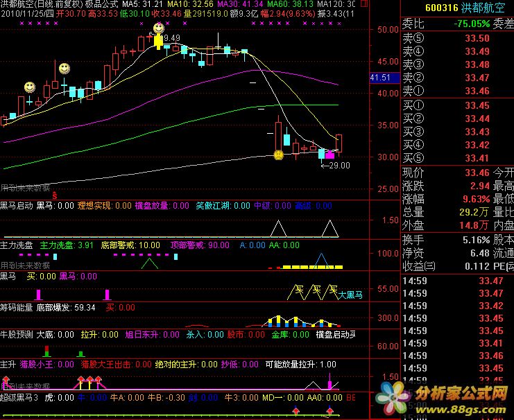Screen dimensions: 514x420
Task: Click the 换手 value 5.16%
Action: tap(476, 240)
